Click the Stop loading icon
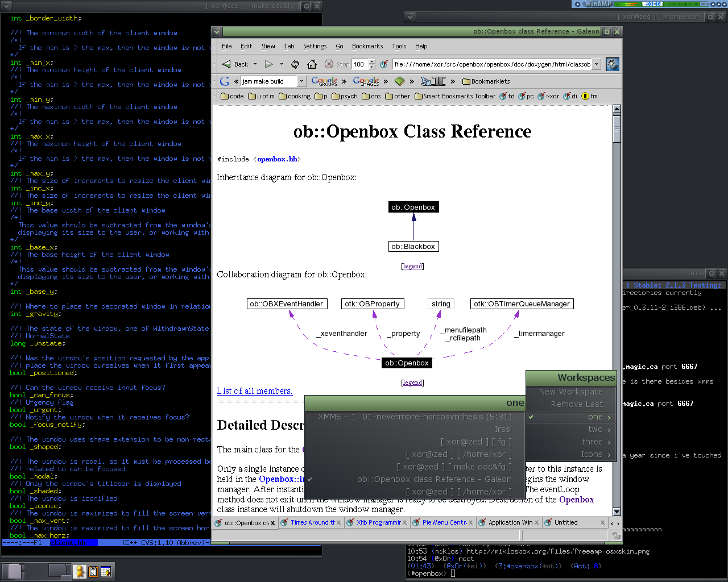 (x=329, y=64)
